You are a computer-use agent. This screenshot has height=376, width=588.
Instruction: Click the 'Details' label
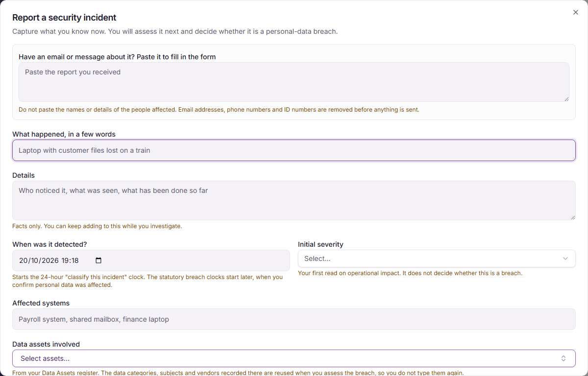(x=24, y=175)
